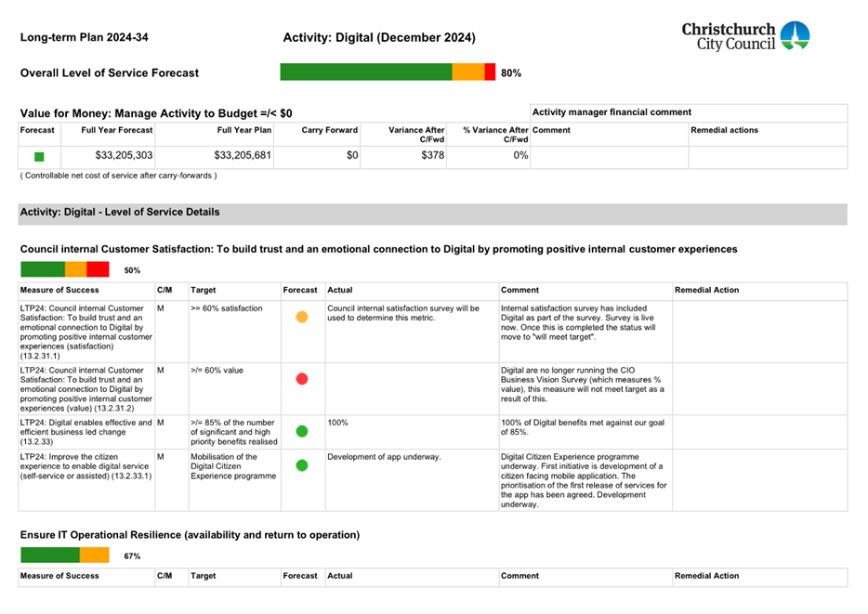Click the red segment of the 80% bar
The image size is (868, 614).
point(490,72)
